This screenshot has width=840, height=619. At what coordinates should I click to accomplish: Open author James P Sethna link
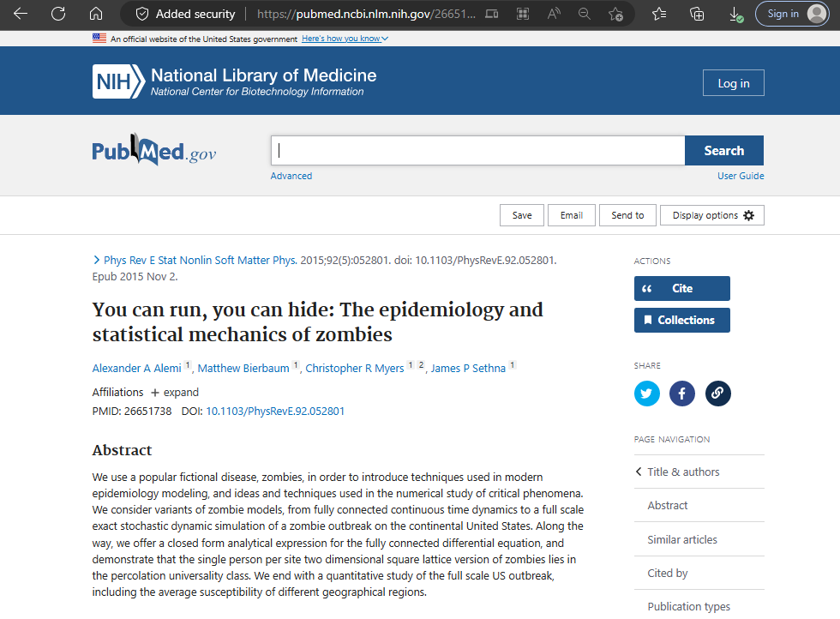pos(468,368)
